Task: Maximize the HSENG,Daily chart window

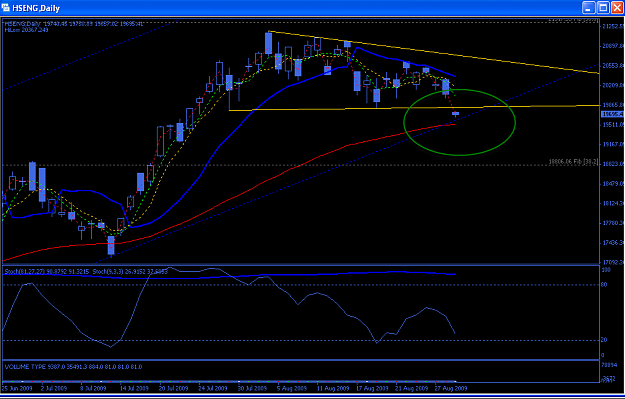Action: (603, 8)
